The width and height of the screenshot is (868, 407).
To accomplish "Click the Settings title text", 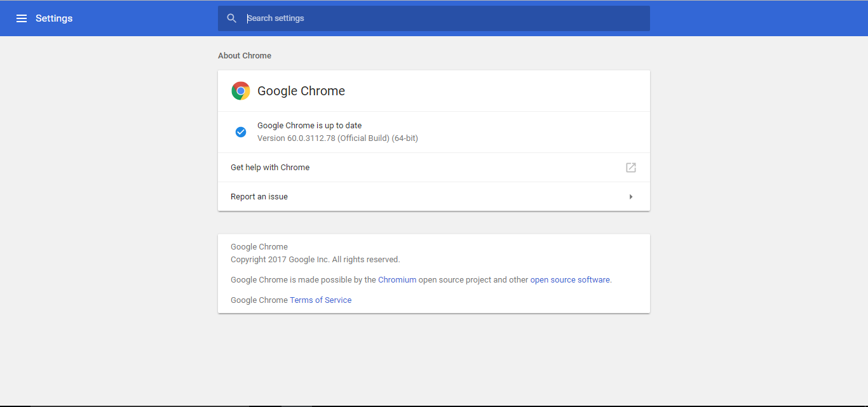I will pos(54,18).
